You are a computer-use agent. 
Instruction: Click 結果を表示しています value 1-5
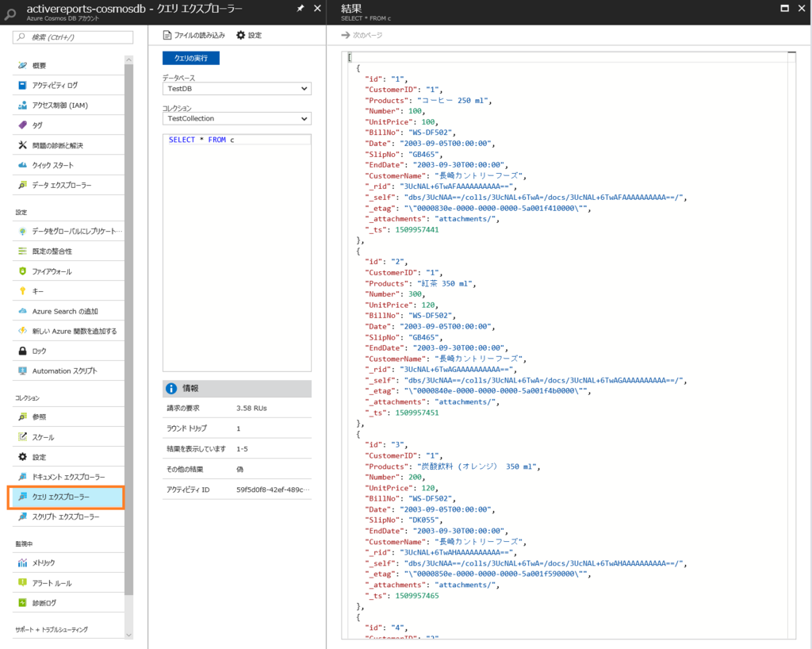[243, 448]
